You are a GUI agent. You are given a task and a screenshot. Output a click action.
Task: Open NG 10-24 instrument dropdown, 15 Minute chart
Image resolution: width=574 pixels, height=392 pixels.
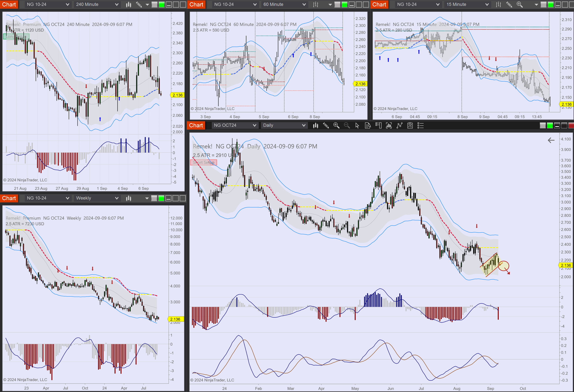(418, 4)
